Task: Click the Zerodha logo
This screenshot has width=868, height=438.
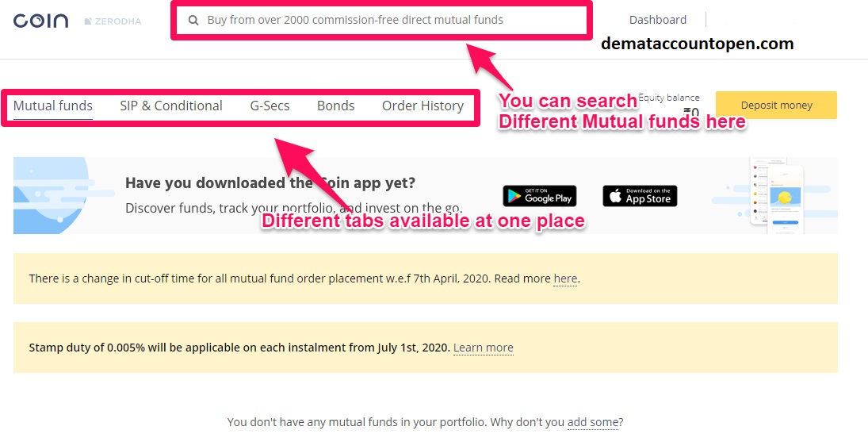Action: 113,21
